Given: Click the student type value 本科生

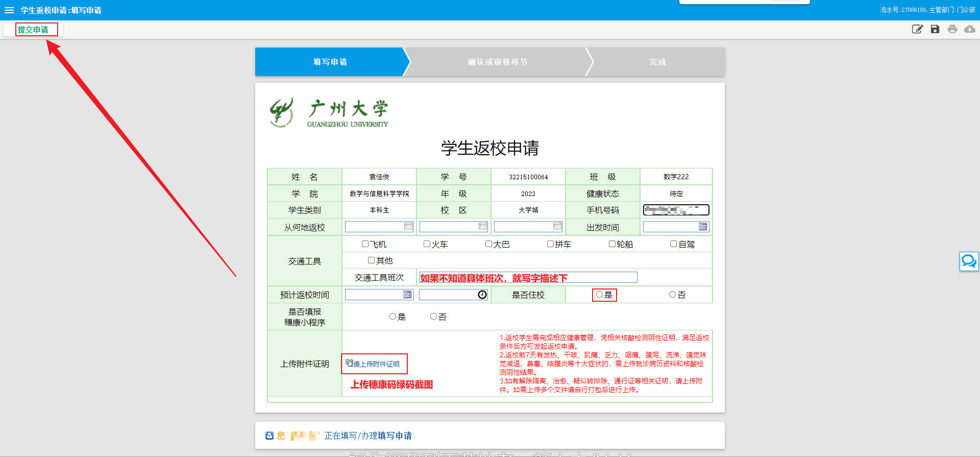Looking at the screenshot, I should (x=379, y=210).
